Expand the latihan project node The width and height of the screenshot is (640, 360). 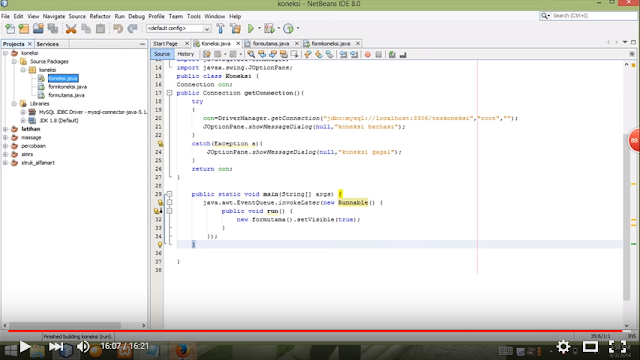pyautogui.click(x=5, y=129)
